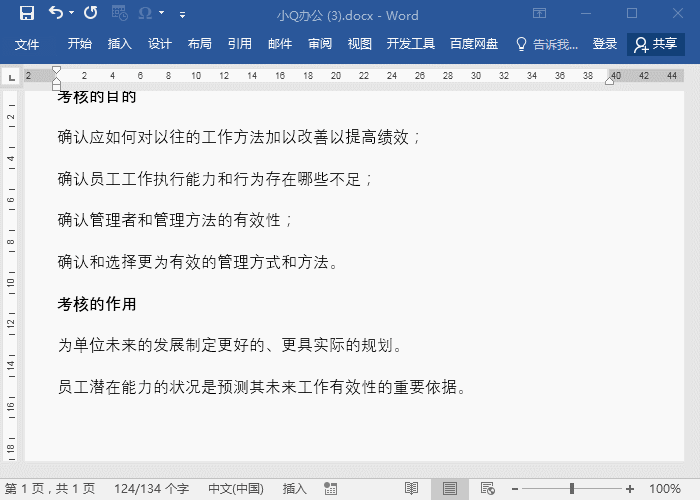The image size is (700, 500).
Task: Open Customize Quick Access Toolbar dropdown
Action: click(x=182, y=15)
